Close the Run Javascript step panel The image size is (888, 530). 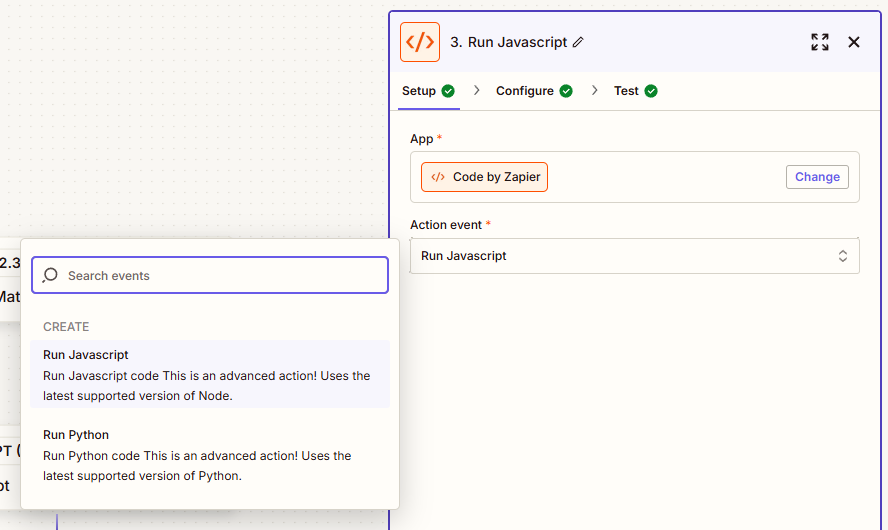click(x=853, y=42)
